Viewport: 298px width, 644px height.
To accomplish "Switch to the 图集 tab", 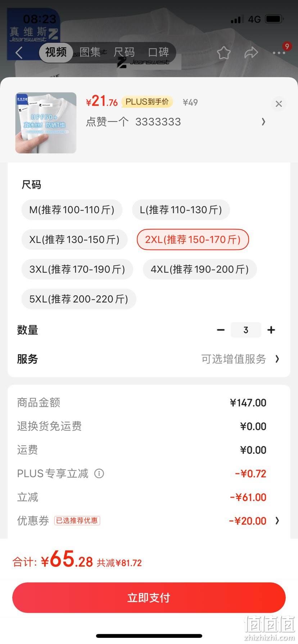I will point(90,52).
